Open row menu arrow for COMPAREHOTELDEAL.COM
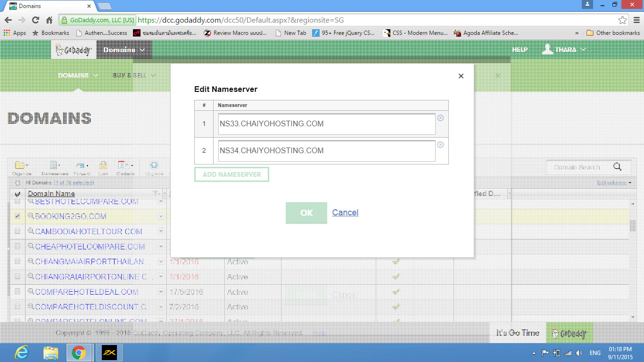This screenshot has width=644, height=362. coord(161,292)
